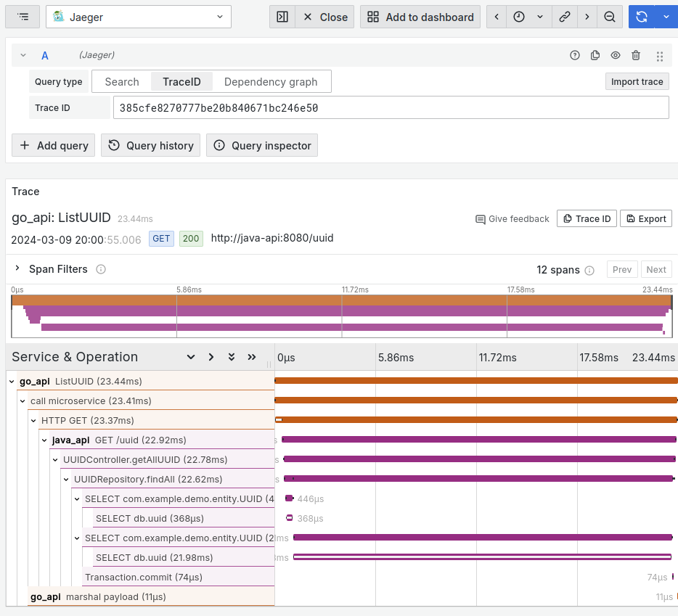Expand all spans double chevron
The image size is (678, 616).
[252, 357]
